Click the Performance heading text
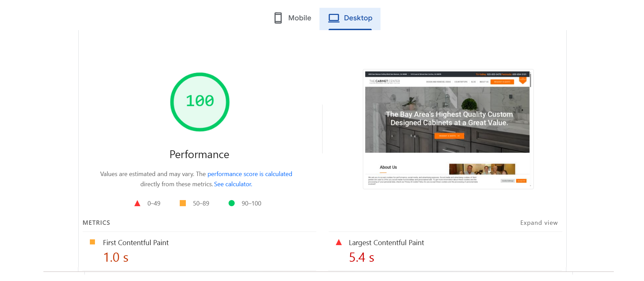The height and width of the screenshot is (281, 644). pos(199,154)
